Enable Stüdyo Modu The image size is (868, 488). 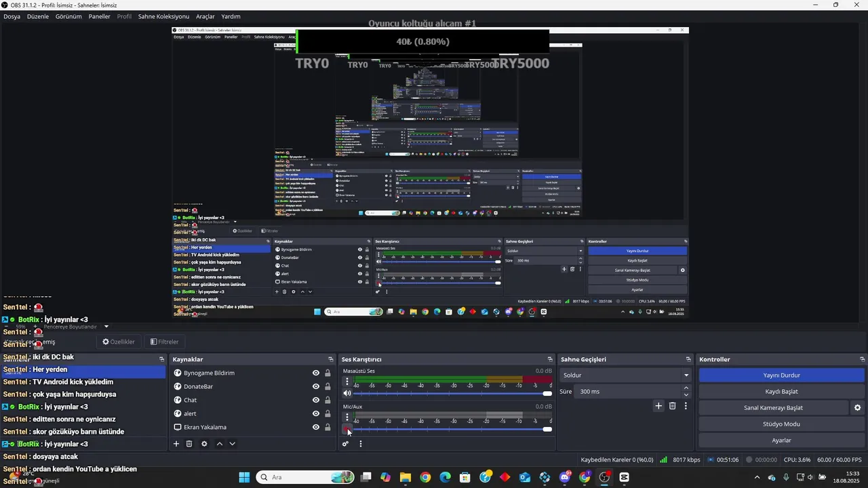(x=782, y=424)
